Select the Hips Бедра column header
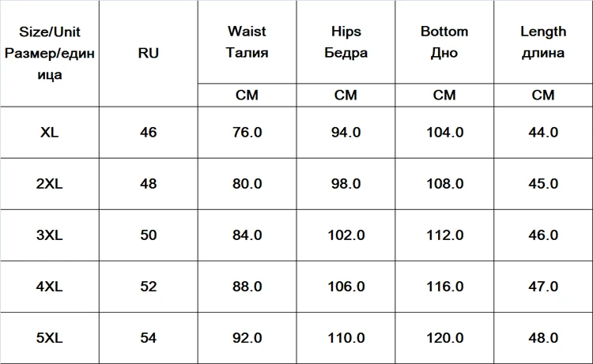 coord(346,43)
